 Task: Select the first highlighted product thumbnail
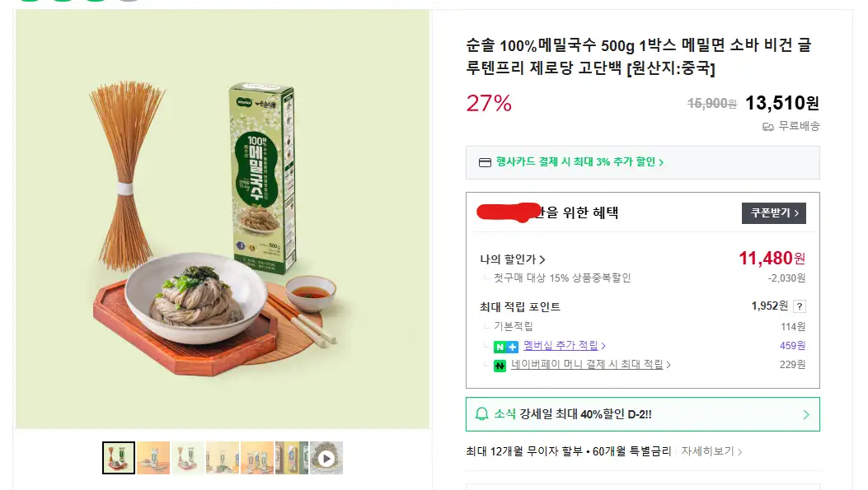[x=119, y=458]
